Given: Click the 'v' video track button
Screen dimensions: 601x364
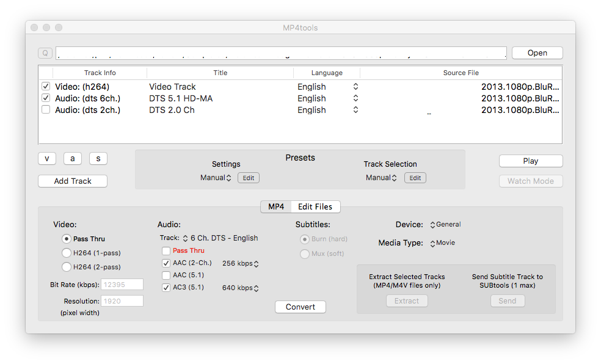Looking at the screenshot, I should (47, 158).
